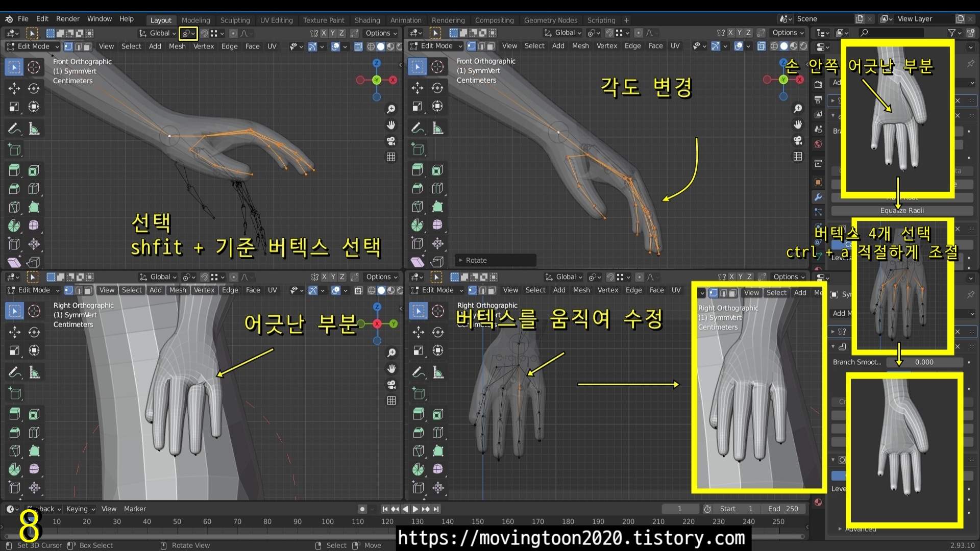Select Extrude Region tool in top-left viewport
980x551 pixels.
14,170
